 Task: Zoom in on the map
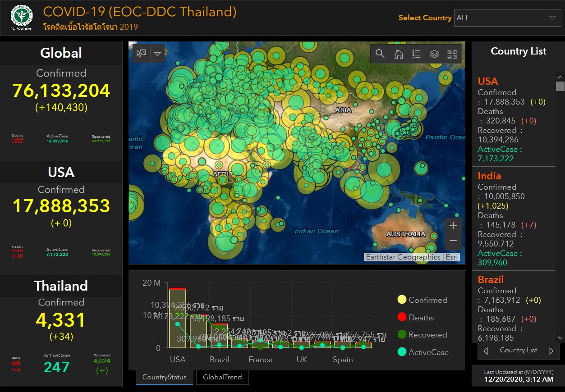coord(453,226)
